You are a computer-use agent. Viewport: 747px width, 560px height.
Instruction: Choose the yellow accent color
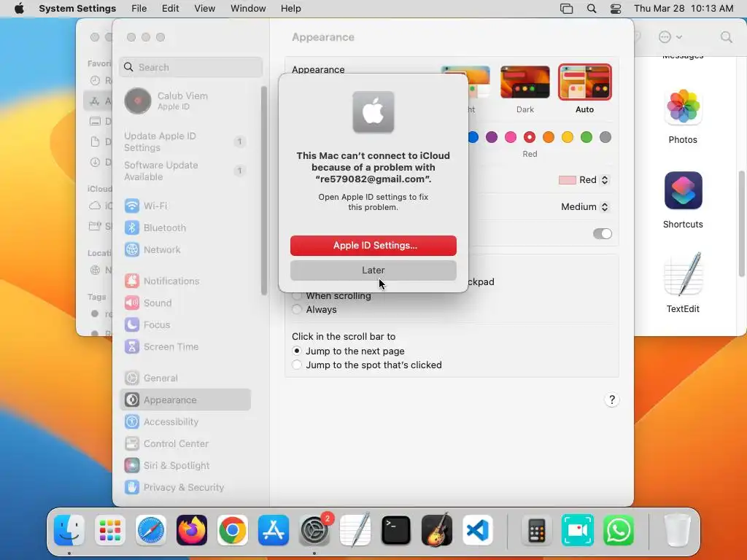(x=567, y=137)
